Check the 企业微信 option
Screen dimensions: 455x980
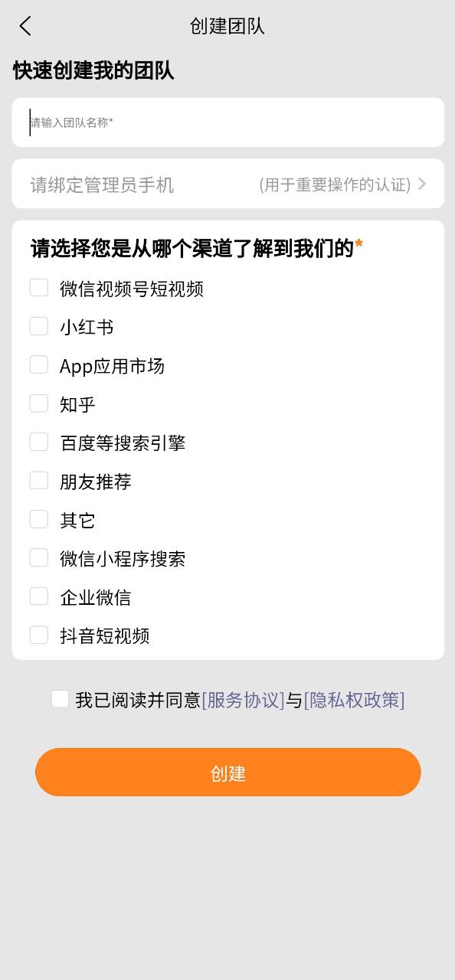coord(39,596)
